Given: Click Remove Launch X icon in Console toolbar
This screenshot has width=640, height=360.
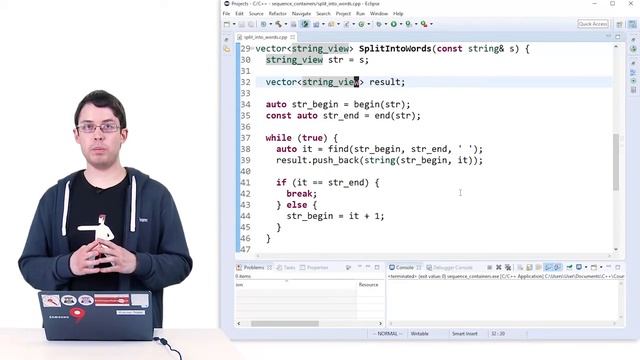Looking at the screenshot, I should pos(499,267).
